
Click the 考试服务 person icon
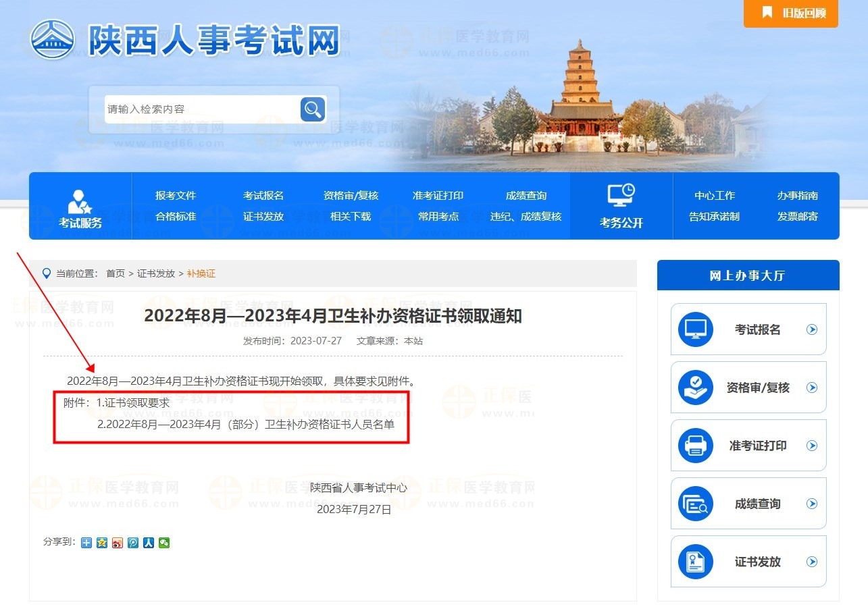coord(80,202)
